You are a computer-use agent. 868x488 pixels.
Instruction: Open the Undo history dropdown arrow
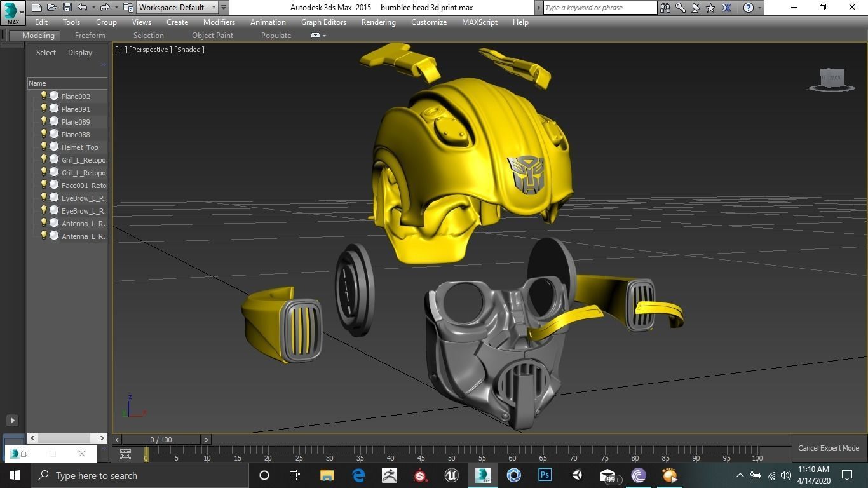93,8
